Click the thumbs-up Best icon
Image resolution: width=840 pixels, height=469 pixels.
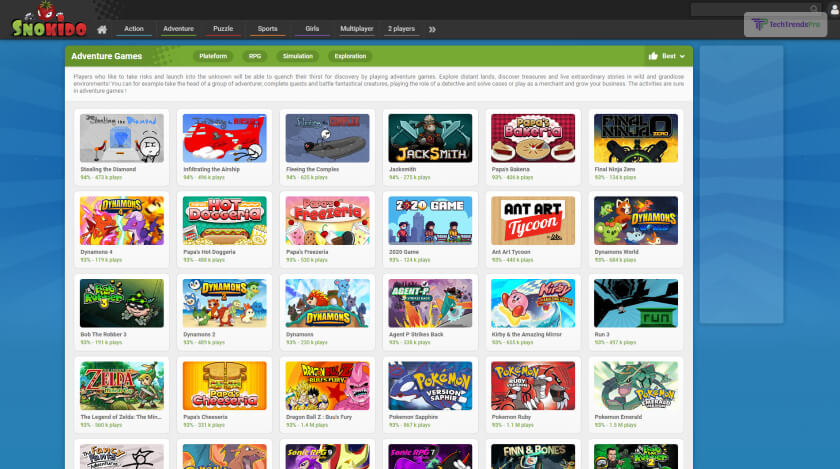[x=653, y=56]
